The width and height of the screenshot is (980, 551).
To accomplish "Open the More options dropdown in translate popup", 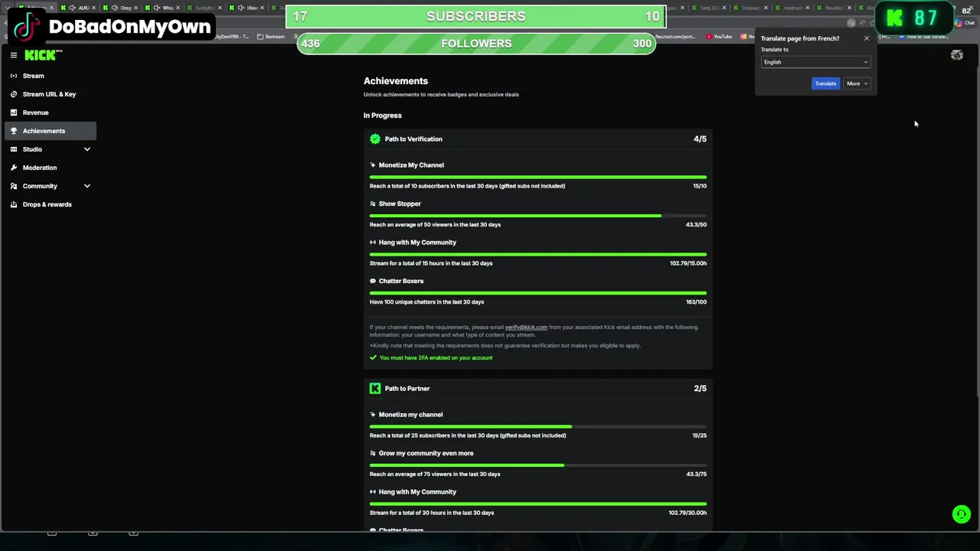I will click(856, 83).
